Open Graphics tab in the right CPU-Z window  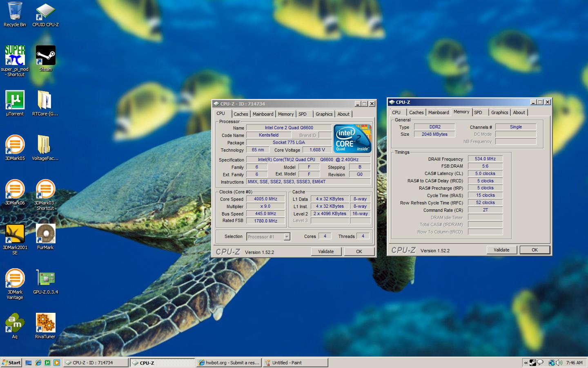(x=500, y=112)
